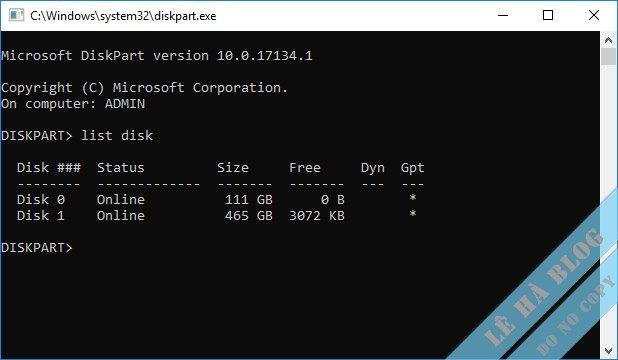Click the empty DISKPART> prompt line
Image resolution: width=618 pixels, height=360 pixels.
click(x=37, y=248)
